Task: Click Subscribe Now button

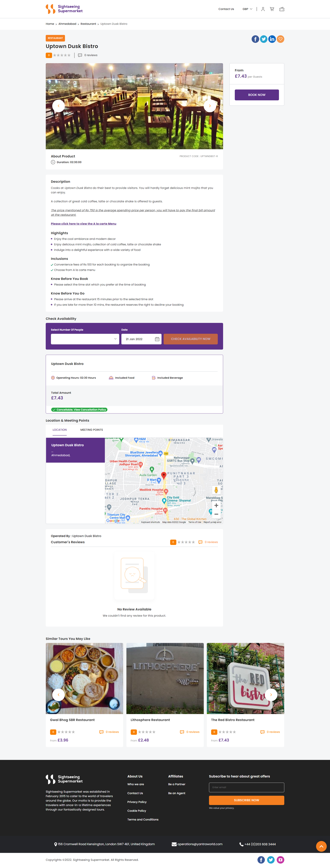Action: coord(247,800)
